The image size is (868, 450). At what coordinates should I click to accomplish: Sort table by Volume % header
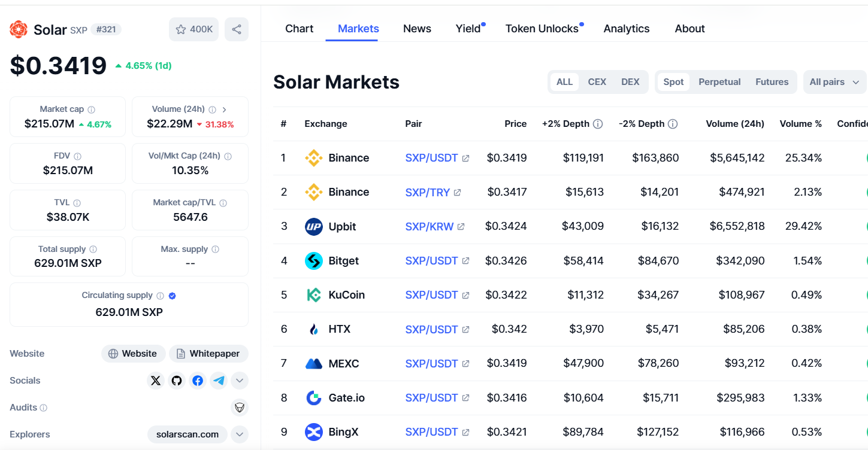point(800,124)
